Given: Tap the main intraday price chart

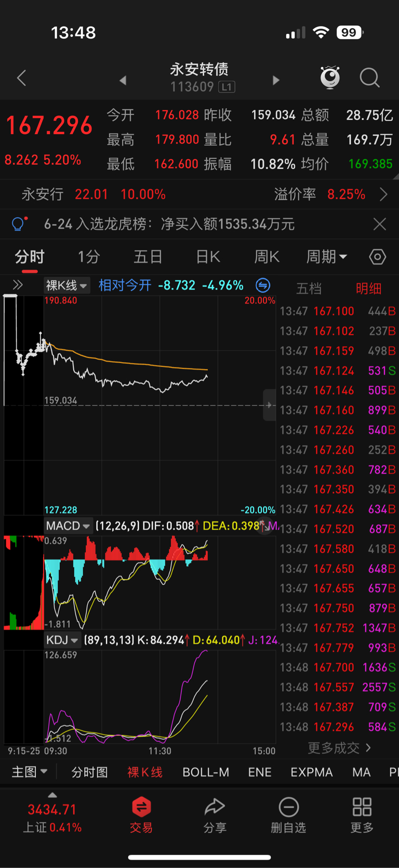Looking at the screenshot, I should (159, 405).
